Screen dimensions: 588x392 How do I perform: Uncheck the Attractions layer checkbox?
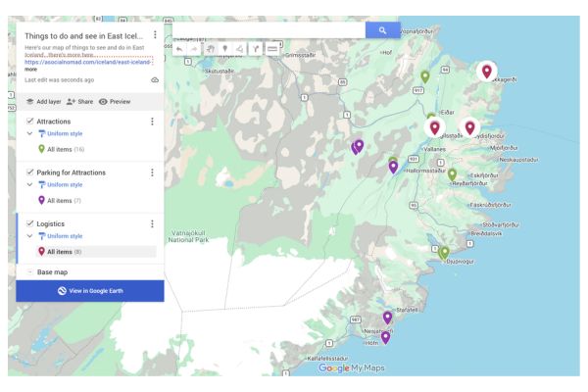coord(29,121)
